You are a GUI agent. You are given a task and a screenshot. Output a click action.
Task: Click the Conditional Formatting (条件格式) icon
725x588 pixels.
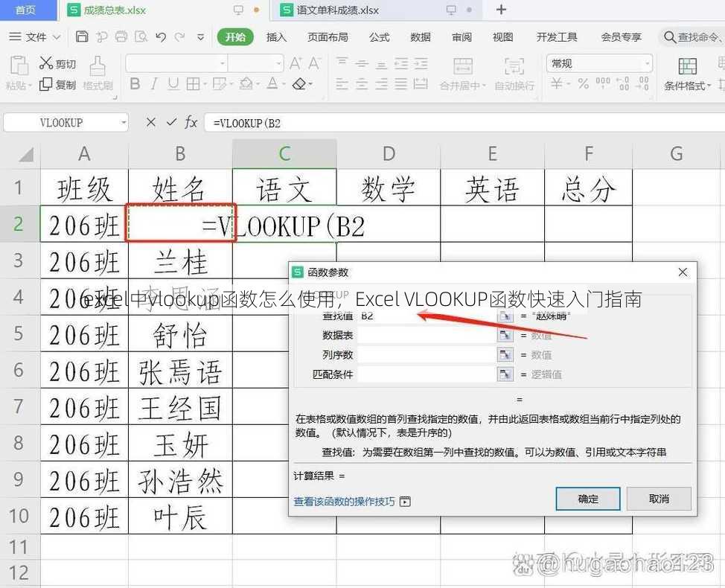(687, 66)
